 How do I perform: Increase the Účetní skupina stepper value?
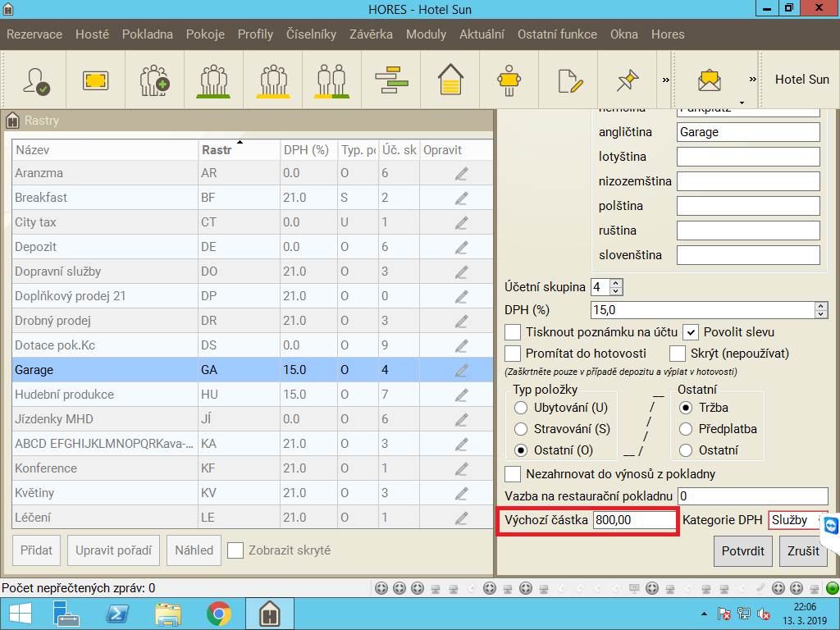point(617,283)
